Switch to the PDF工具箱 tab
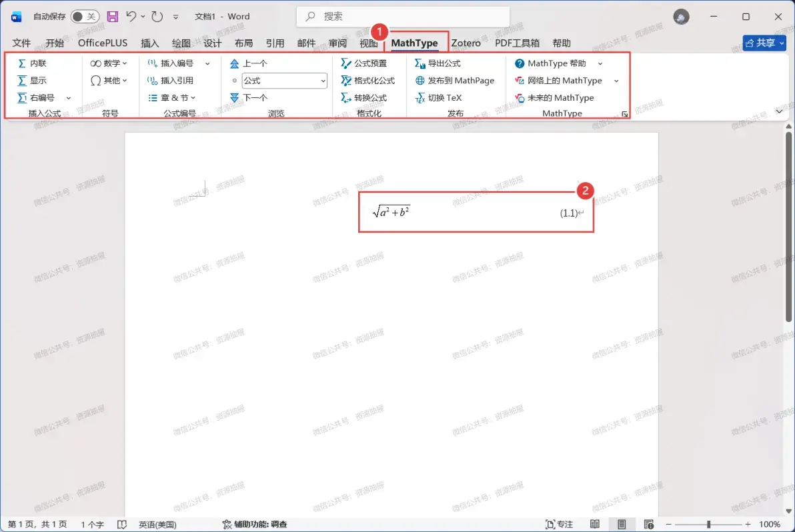795x532 pixels. 517,43
